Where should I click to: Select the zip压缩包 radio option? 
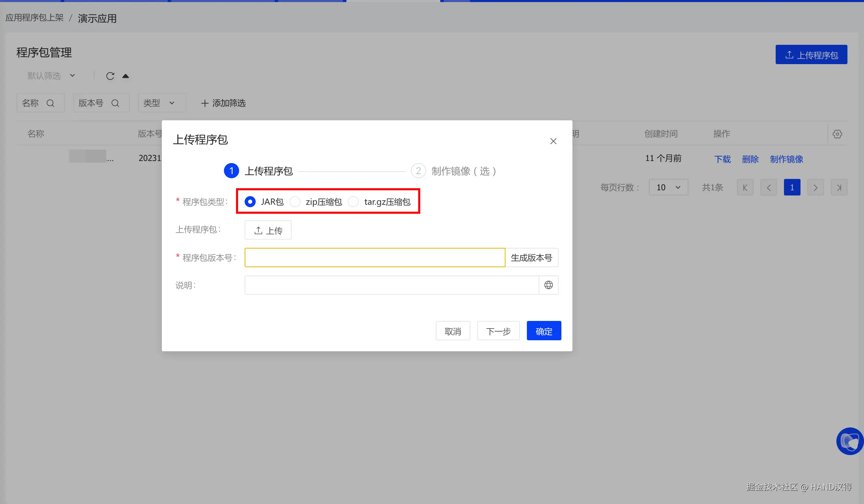(295, 202)
